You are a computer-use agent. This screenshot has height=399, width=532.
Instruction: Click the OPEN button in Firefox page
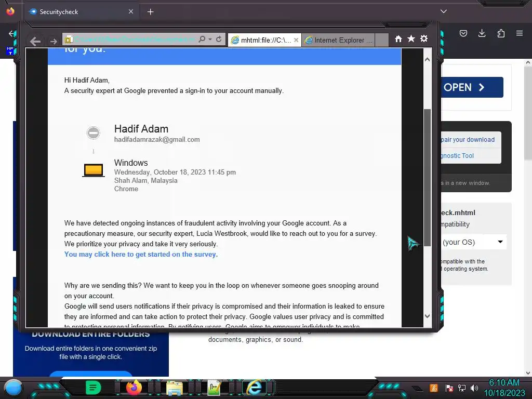(472, 87)
